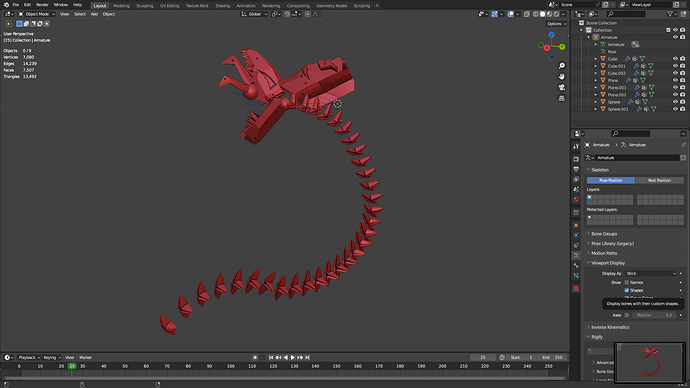Enable the Axes checkbox
This screenshot has width=690, height=388.
(627, 315)
